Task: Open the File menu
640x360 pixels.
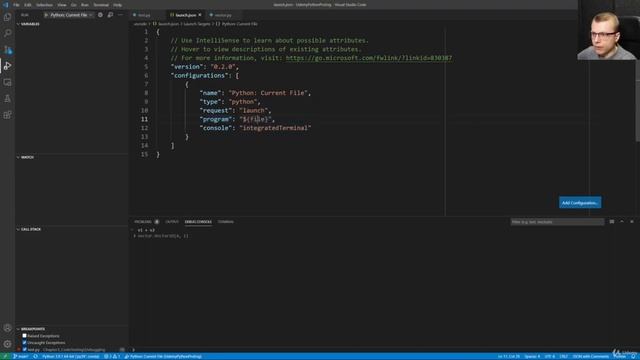Action: [x=16, y=5]
